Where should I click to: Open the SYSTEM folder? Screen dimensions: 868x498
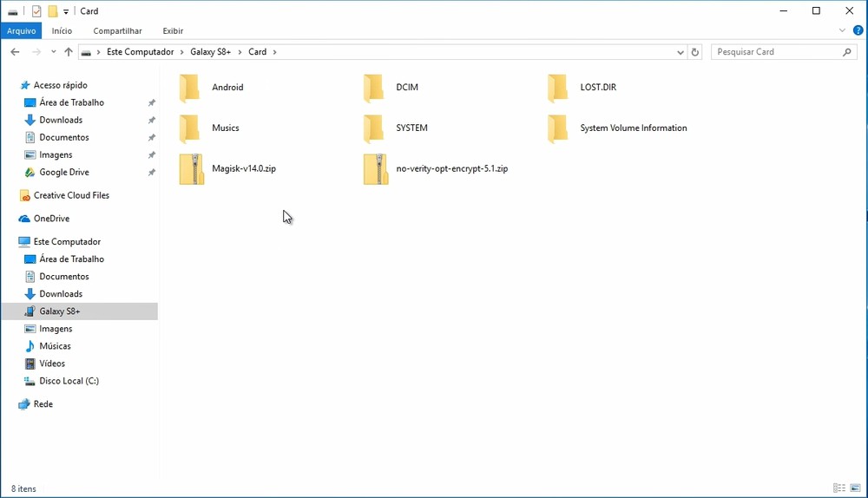pos(397,128)
